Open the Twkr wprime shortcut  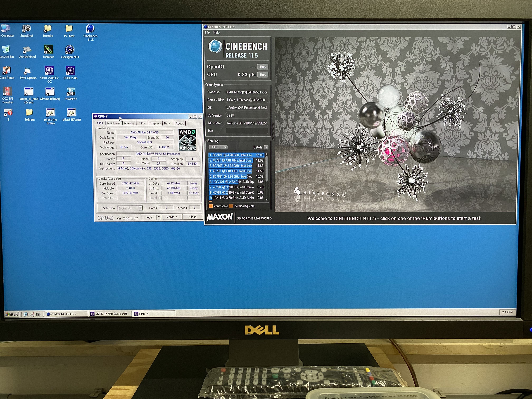click(28, 73)
